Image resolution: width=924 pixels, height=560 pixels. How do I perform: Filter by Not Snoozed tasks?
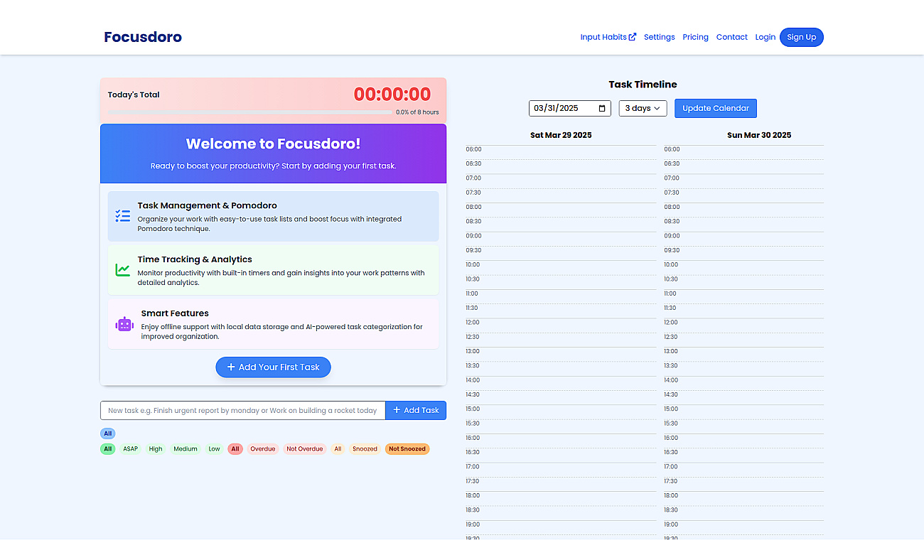407,449
